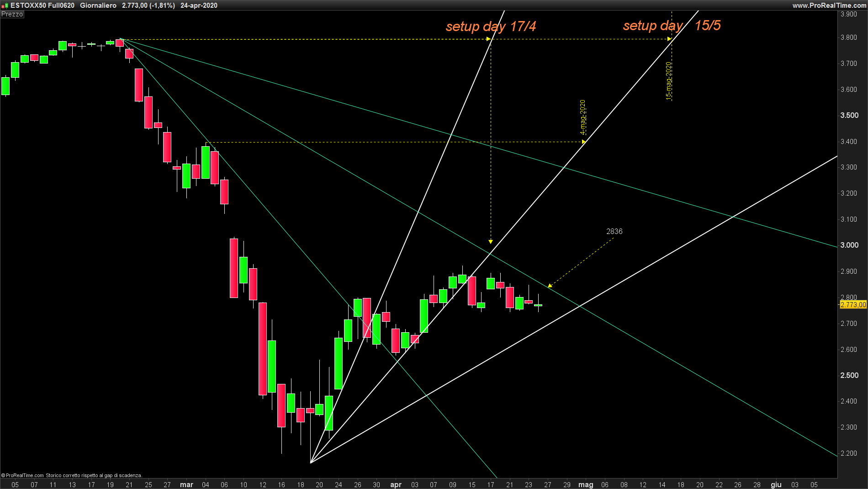868x489 pixels.
Task: Click the 2.900 level on price axis
Action: pyautogui.click(x=849, y=271)
